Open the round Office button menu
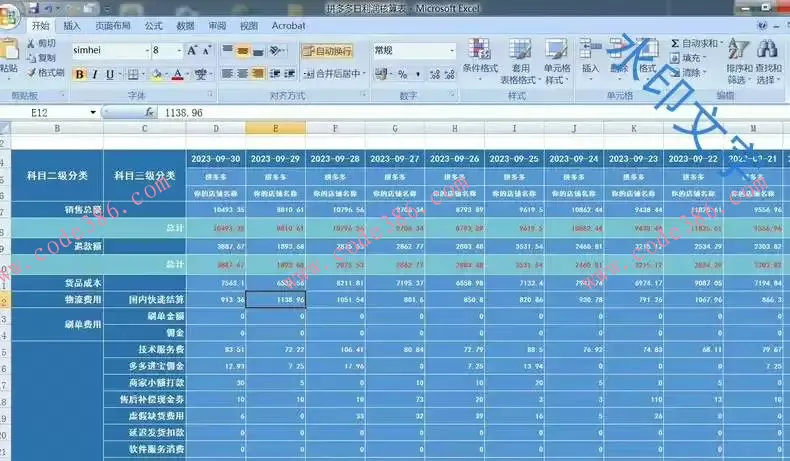The width and height of the screenshot is (790, 461). pos(8,16)
